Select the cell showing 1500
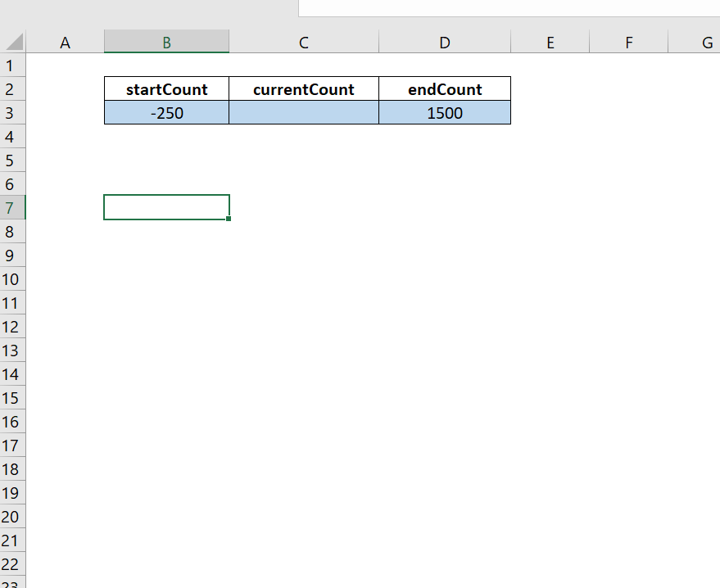720x588 pixels. pyautogui.click(x=444, y=112)
